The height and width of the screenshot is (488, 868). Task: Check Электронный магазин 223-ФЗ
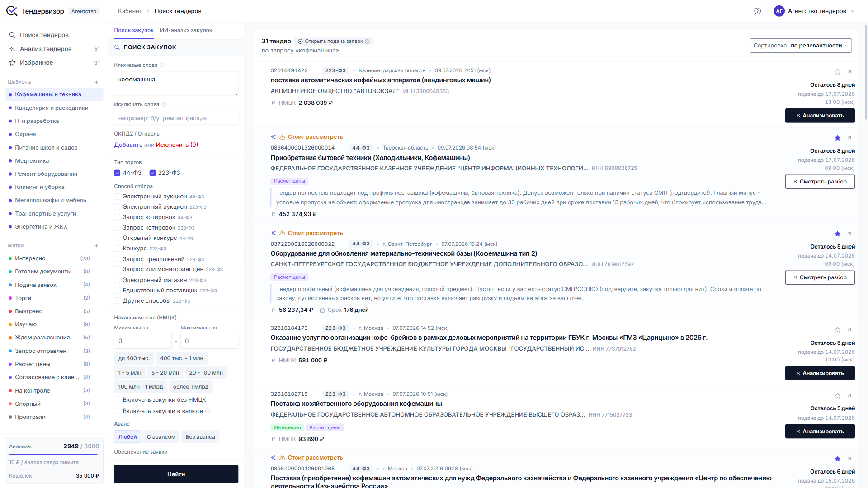point(117,280)
